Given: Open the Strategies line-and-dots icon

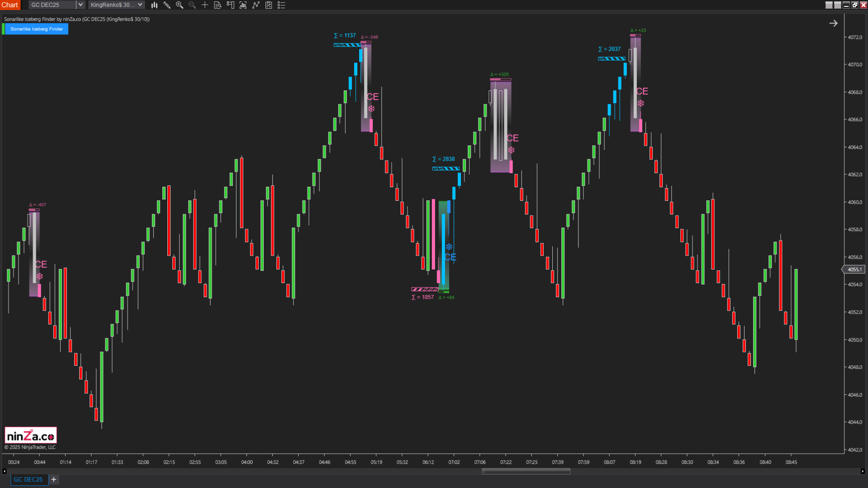Looking at the screenshot, I should [256, 5].
